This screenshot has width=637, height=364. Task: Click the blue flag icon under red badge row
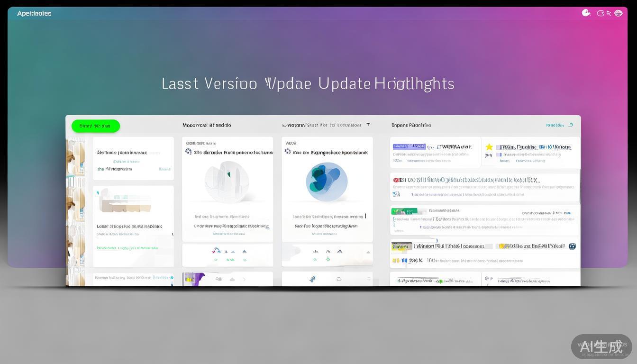point(396,194)
